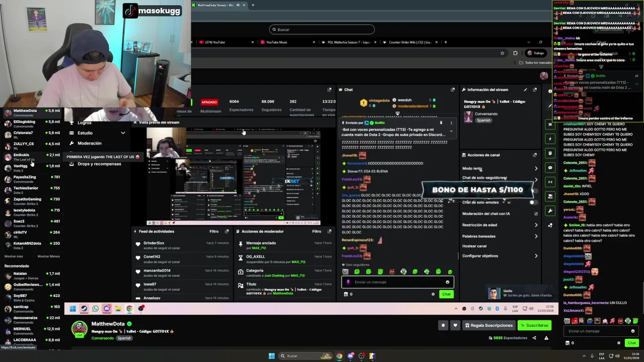Screen dimensions: 644x362
Task: Bookmark the page with the star icon
Action: pos(502,53)
